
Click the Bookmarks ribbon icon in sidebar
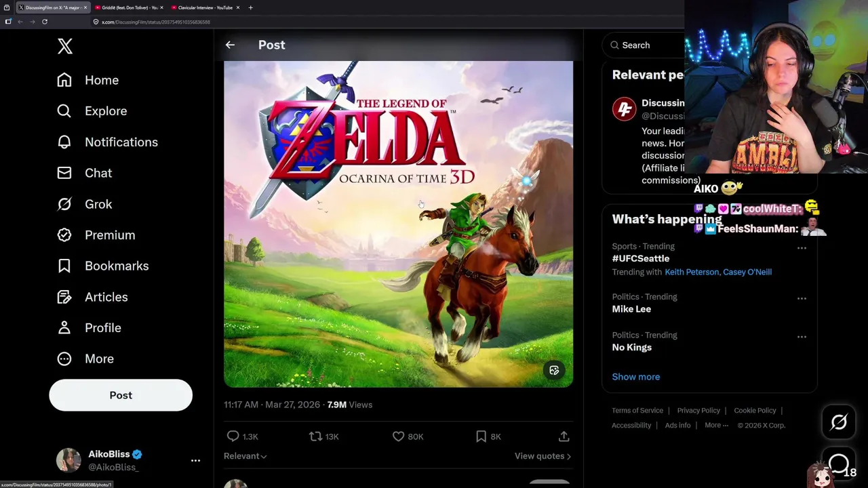pyautogui.click(x=64, y=266)
